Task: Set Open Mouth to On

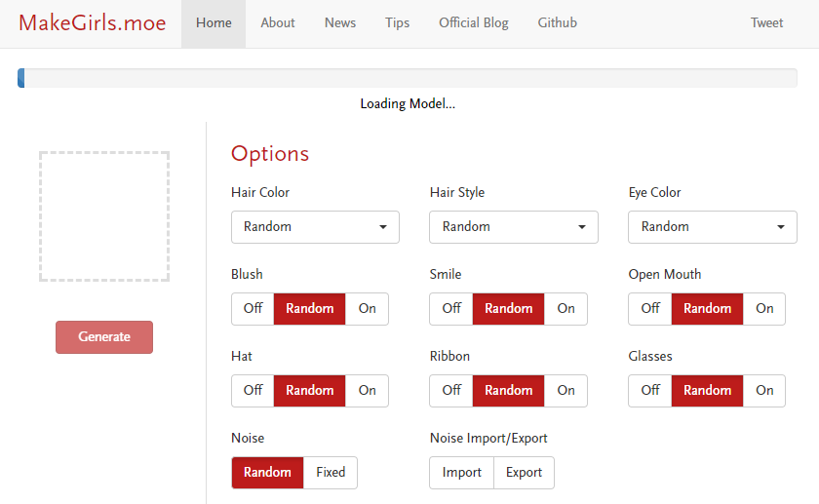Action: coord(764,309)
